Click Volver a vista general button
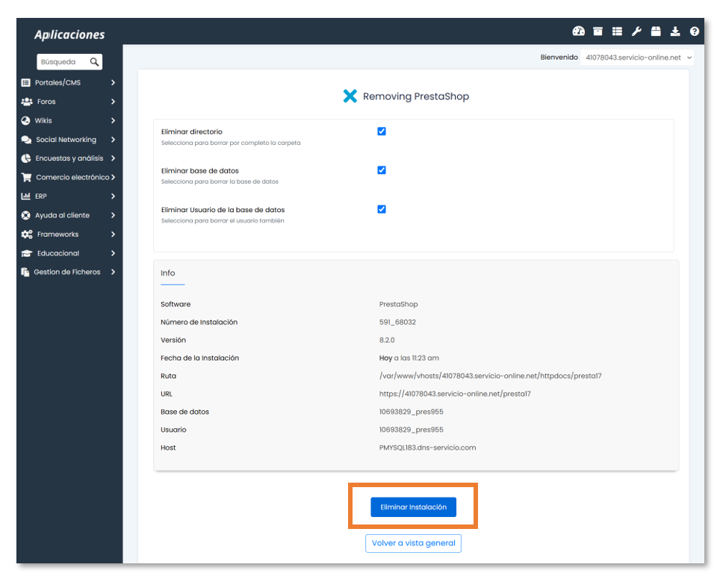This screenshot has width=726, height=588. (414, 543)
